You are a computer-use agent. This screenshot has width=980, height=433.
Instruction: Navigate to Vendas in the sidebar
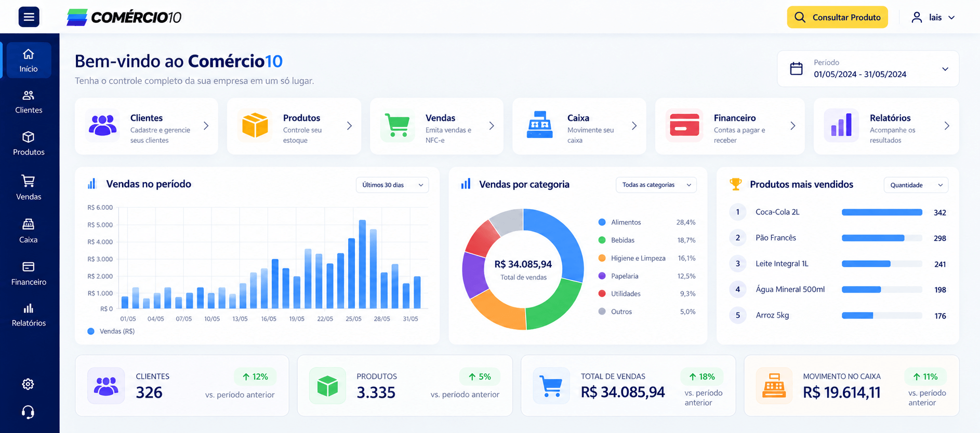coord(29,188)
